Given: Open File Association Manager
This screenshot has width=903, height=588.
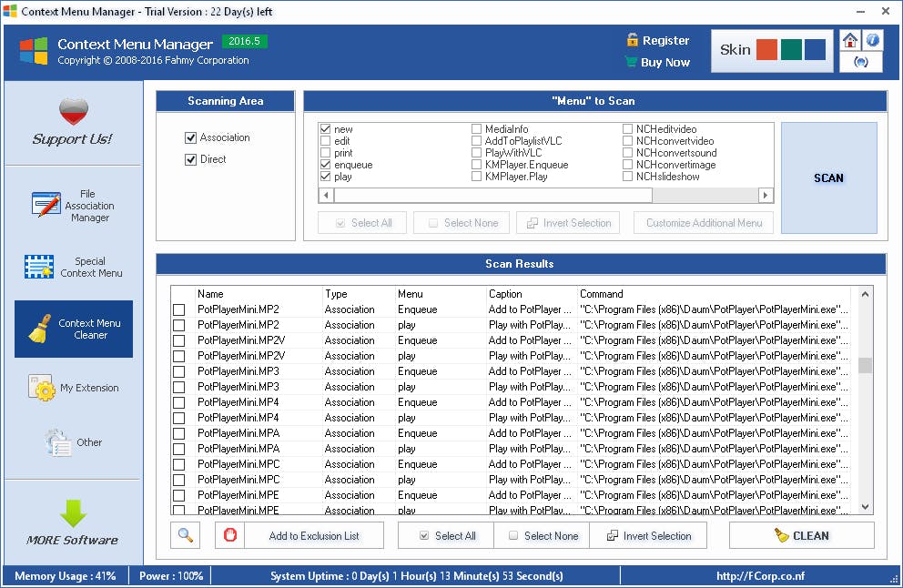Looking at the screenshot, I should [73, 206].
